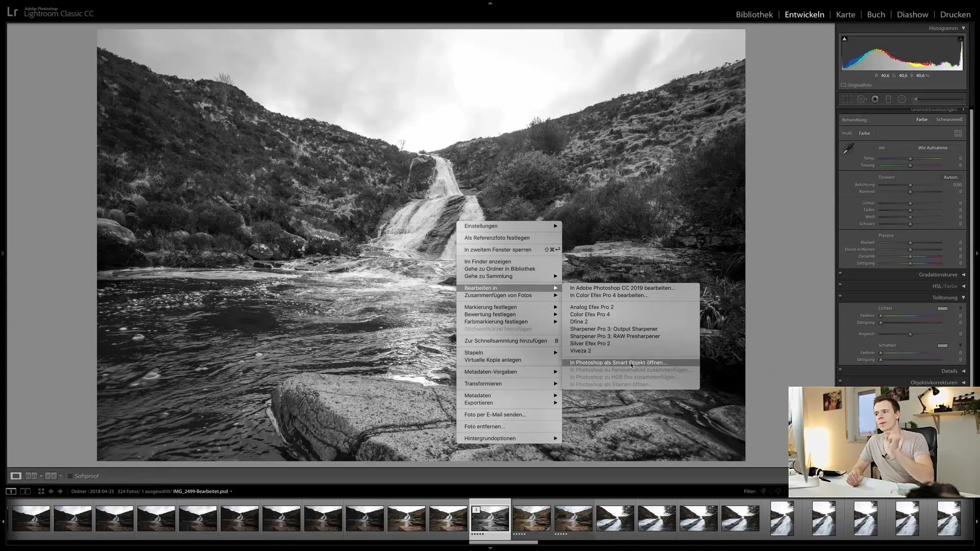
Task: Select the crop overlay tool icon
Action: 847,99
